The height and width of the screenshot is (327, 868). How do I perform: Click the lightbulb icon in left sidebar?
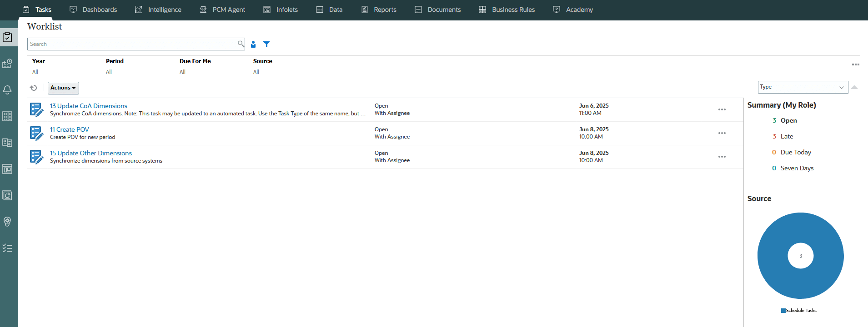pyautogui.click(x=7, y=222)
